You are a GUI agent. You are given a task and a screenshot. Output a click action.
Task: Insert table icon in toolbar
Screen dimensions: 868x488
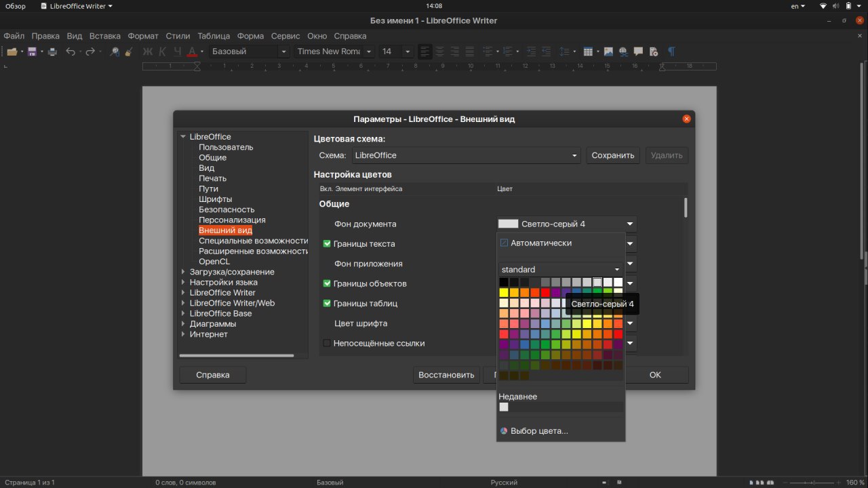[588, 52]
